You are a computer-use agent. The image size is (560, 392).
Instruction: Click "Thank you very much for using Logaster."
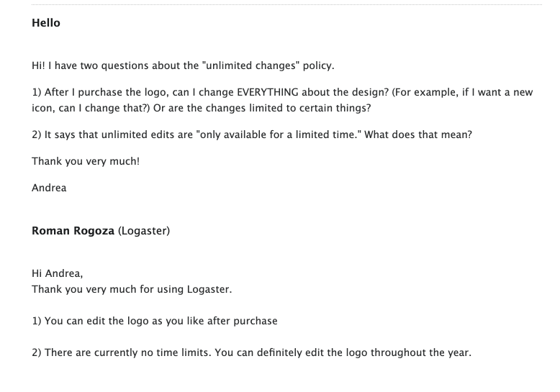pyautogui.click(x=132, y=289)
